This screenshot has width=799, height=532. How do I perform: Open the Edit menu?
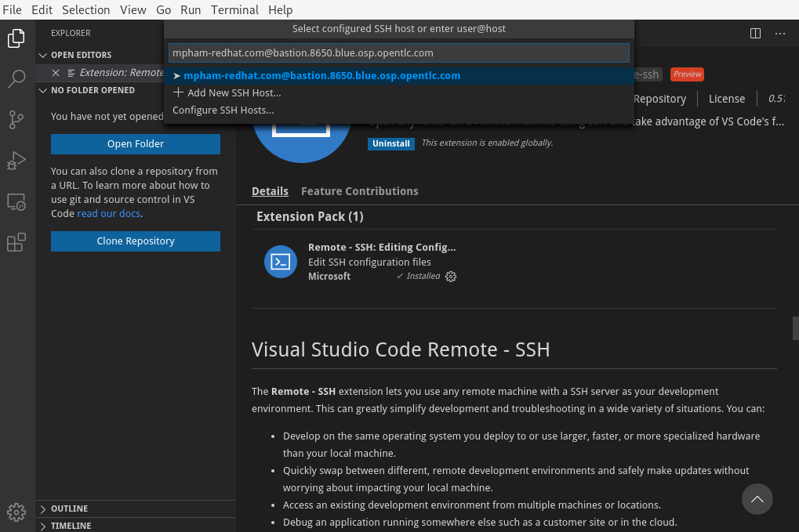[x=42, y=9]
